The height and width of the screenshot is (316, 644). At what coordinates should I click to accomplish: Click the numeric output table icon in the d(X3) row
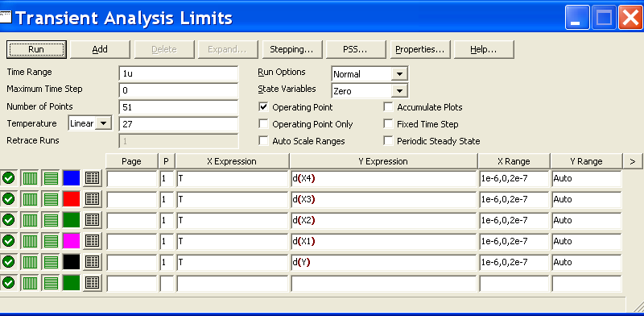click(93, 199)
